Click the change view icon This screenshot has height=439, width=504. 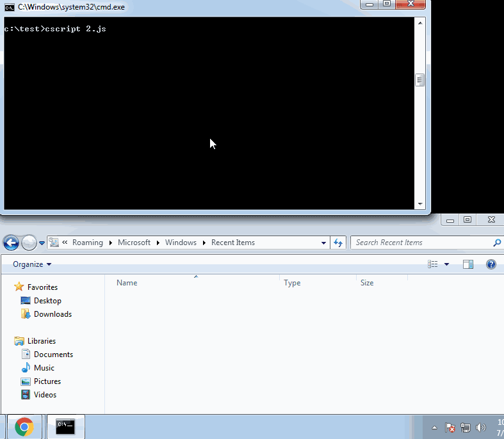pos(433,264)
